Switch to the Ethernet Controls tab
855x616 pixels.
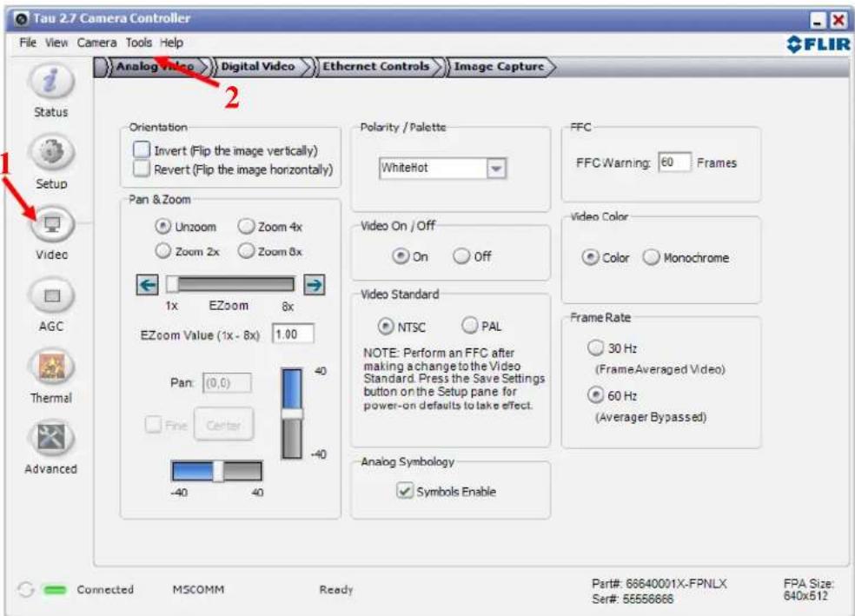point(376,67)
